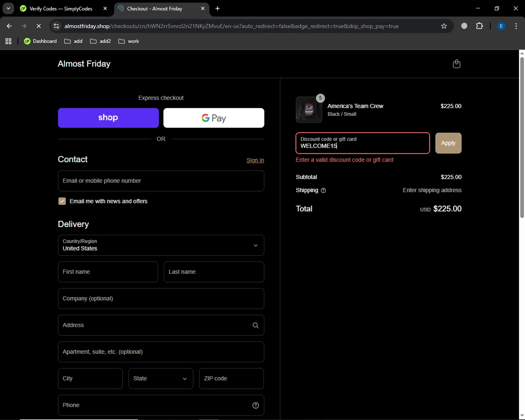525x420 pixels.
Task: Focus the discount code field containing WELCOME15
Action: pos(363,143)
